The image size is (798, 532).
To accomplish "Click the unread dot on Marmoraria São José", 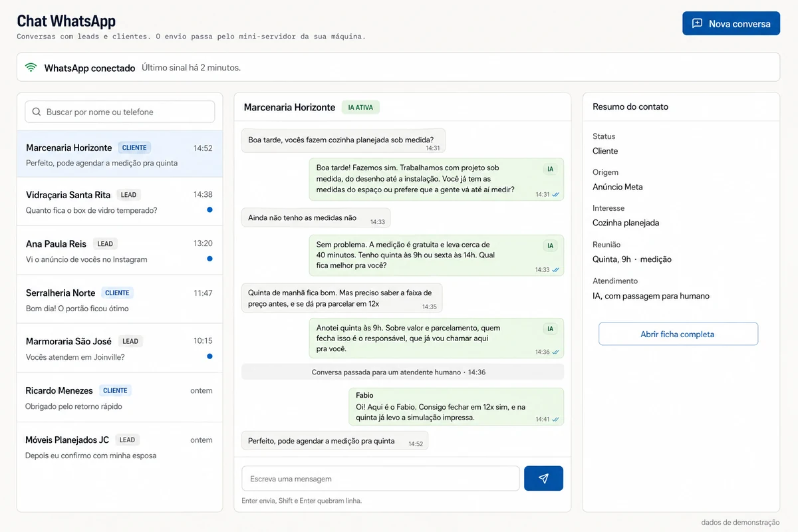I will tap(209, 356).
